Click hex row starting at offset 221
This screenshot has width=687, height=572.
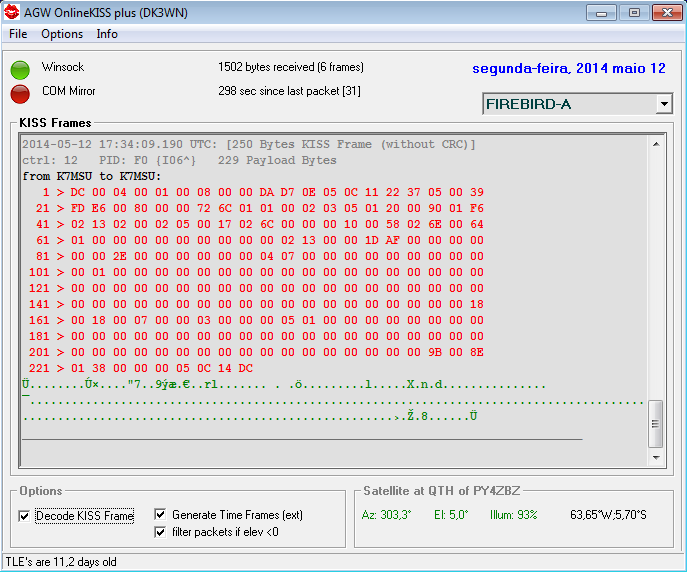[x=141, y=368]
